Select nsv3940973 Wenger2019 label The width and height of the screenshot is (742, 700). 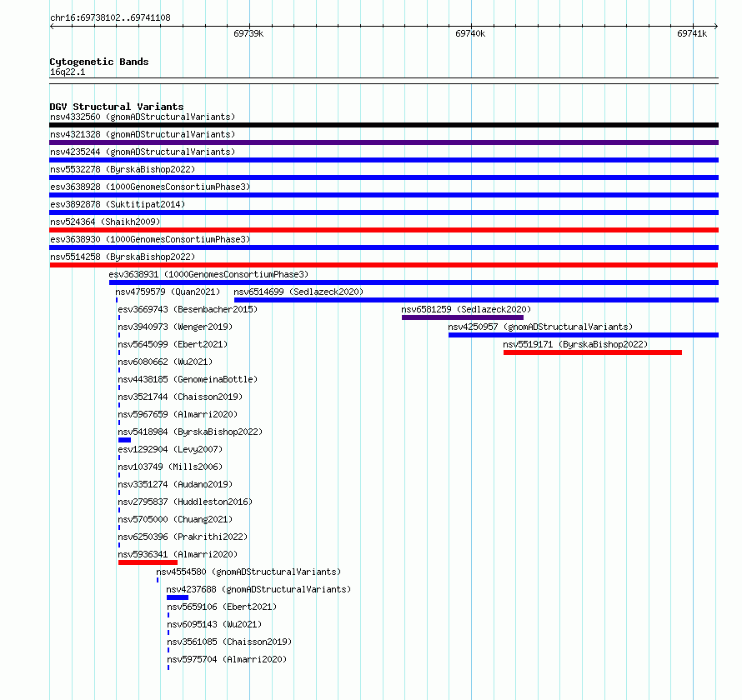tap(175, 327)
